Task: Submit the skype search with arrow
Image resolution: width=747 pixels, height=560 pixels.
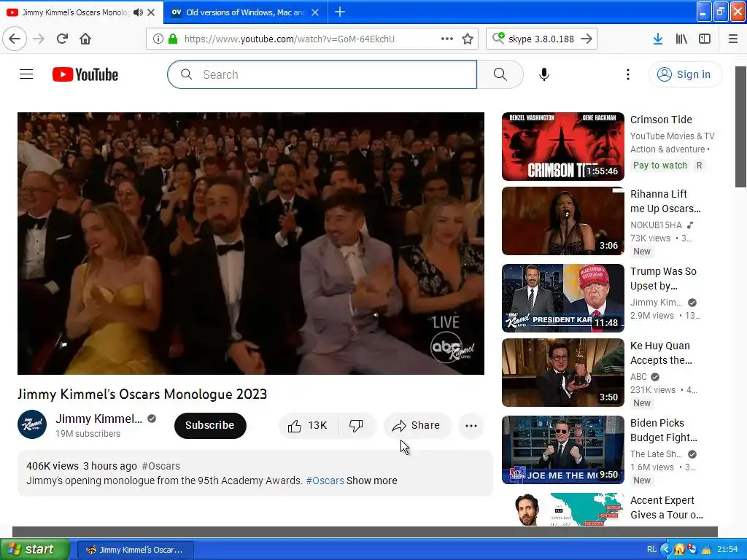Action: tap(587, 39)
